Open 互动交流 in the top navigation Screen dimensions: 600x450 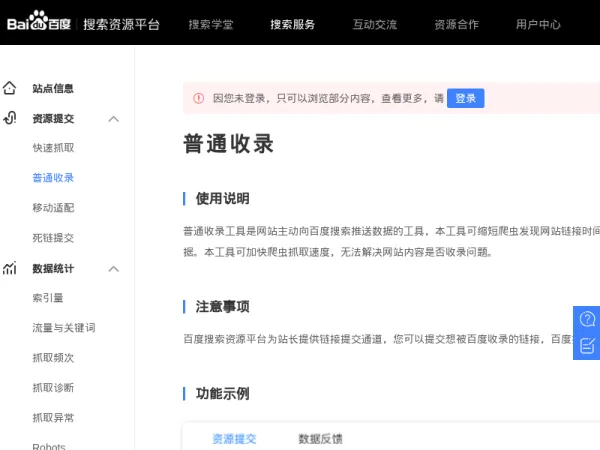tap(375, 24)
